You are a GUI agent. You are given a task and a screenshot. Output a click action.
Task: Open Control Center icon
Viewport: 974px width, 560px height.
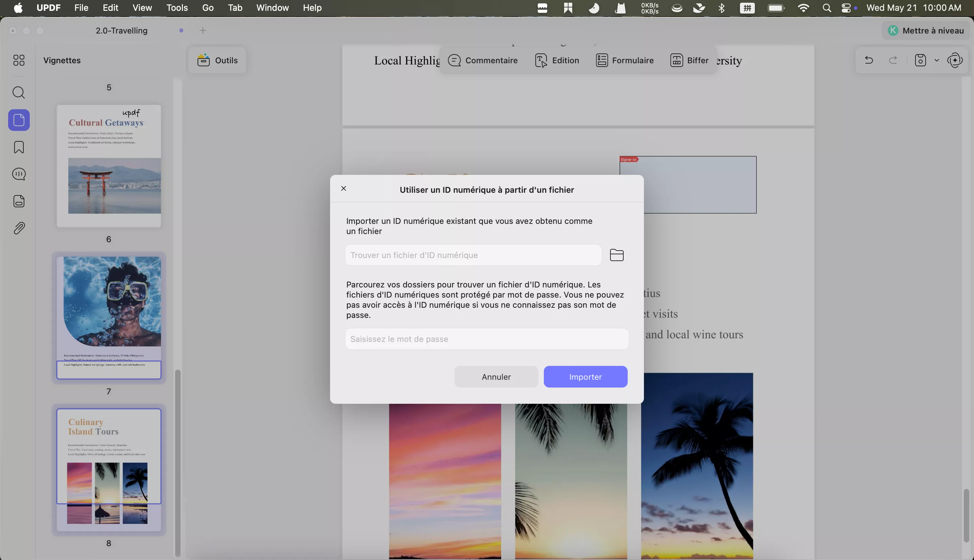pyautogui.click(x=847, y=8)
